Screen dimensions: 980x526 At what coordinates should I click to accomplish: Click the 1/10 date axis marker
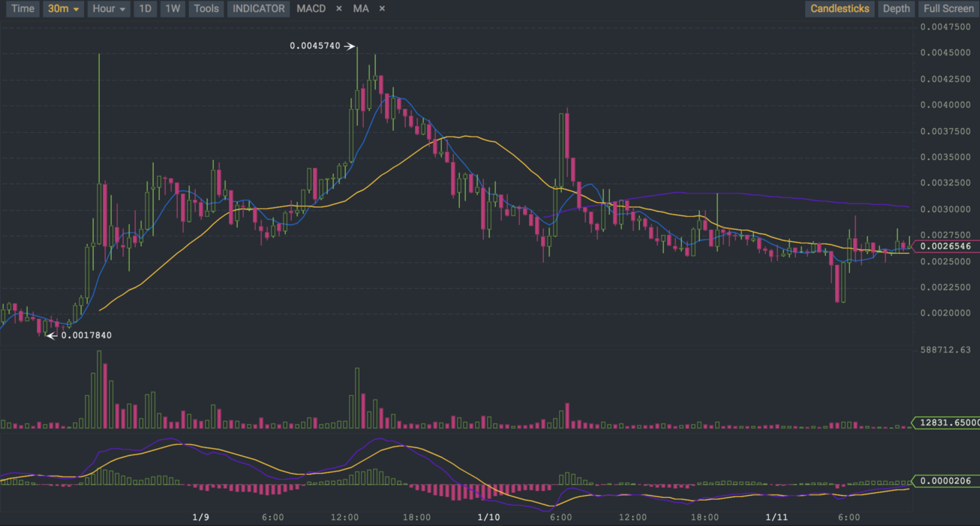pos(488,518)
